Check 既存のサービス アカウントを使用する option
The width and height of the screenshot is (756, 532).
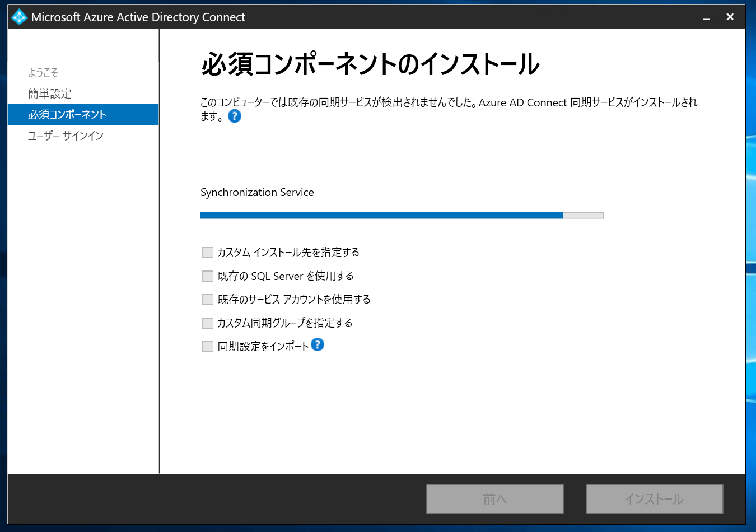(207, 300)
